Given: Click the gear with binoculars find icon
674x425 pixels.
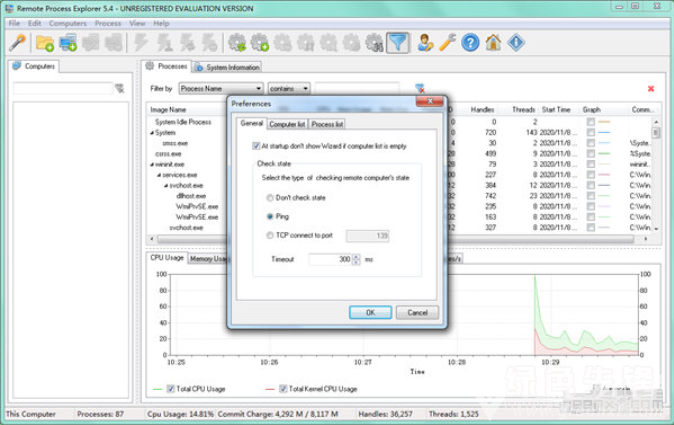Looking at the screenshot, I should (x=374, y=43).
